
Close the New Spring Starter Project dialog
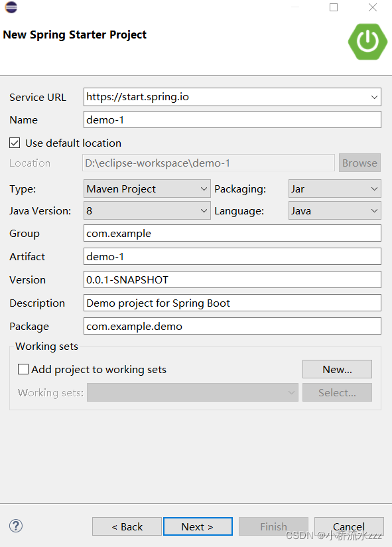click(373, 7)
